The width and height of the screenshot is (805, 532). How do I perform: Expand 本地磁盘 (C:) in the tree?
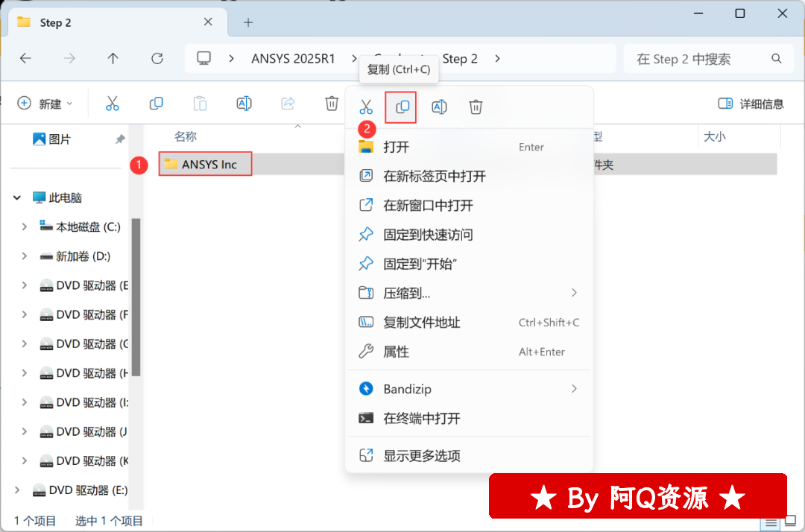[24, 227]
